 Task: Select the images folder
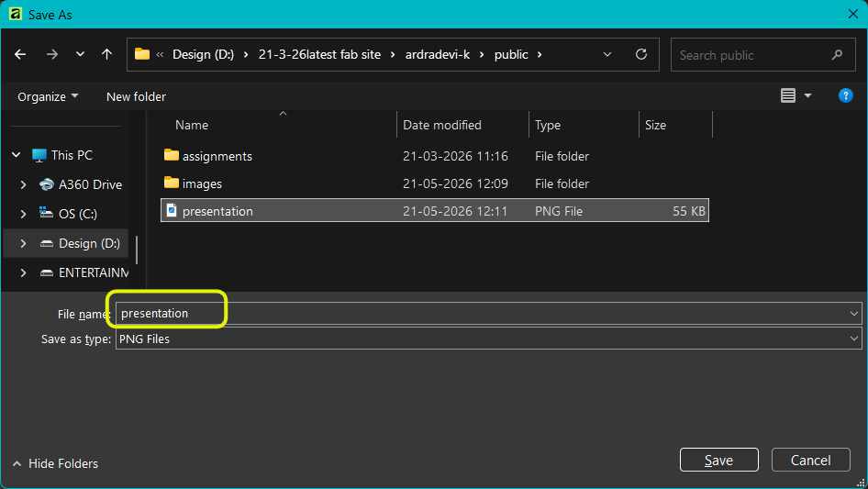point(435,183)
